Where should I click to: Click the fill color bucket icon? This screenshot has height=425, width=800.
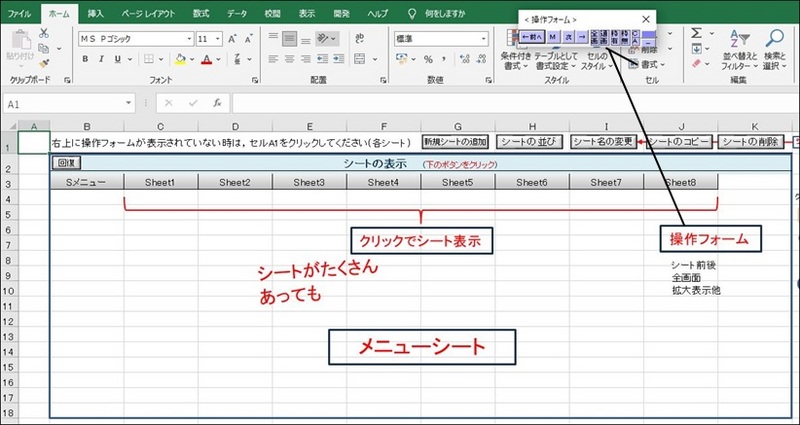coord(179,60)
